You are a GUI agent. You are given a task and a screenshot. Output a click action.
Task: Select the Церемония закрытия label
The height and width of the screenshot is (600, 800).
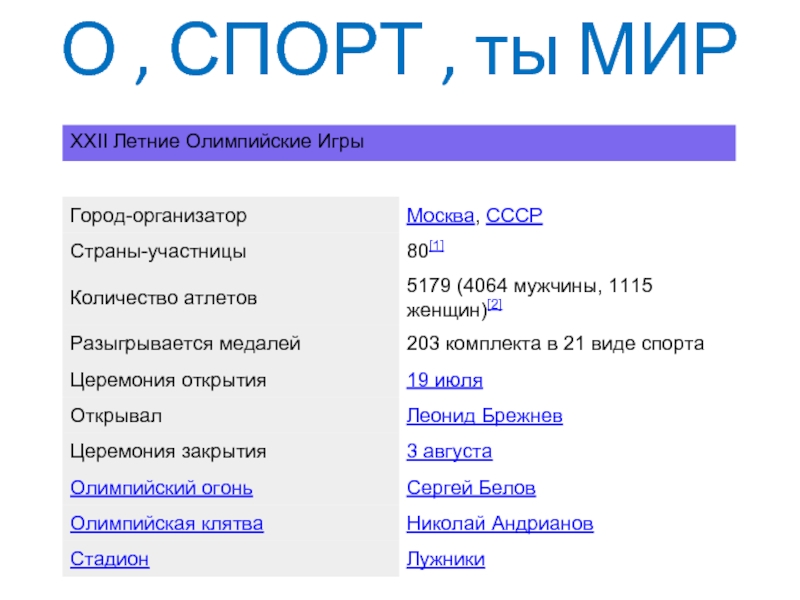[168, 452]
